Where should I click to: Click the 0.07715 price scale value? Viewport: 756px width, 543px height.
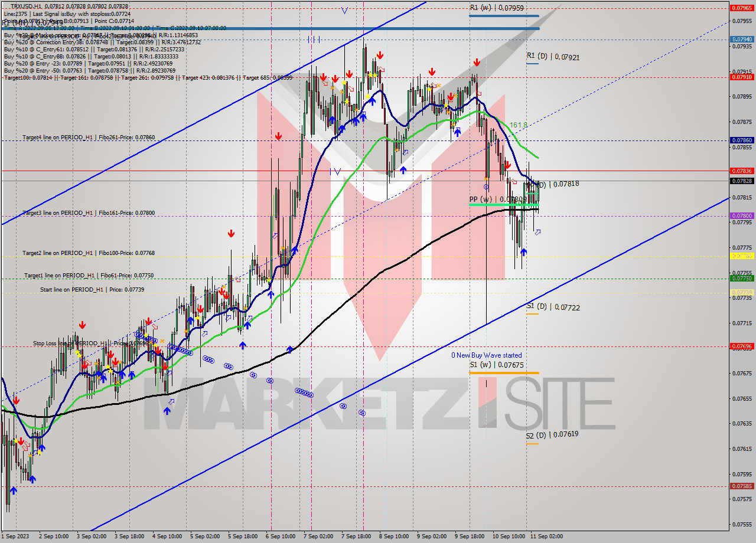[742, 323]
